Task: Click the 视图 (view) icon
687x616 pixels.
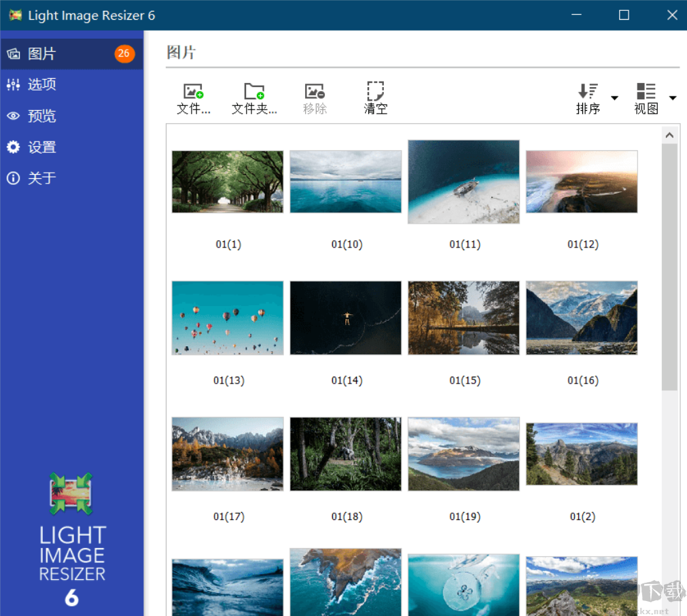Action: pos(644,95)
